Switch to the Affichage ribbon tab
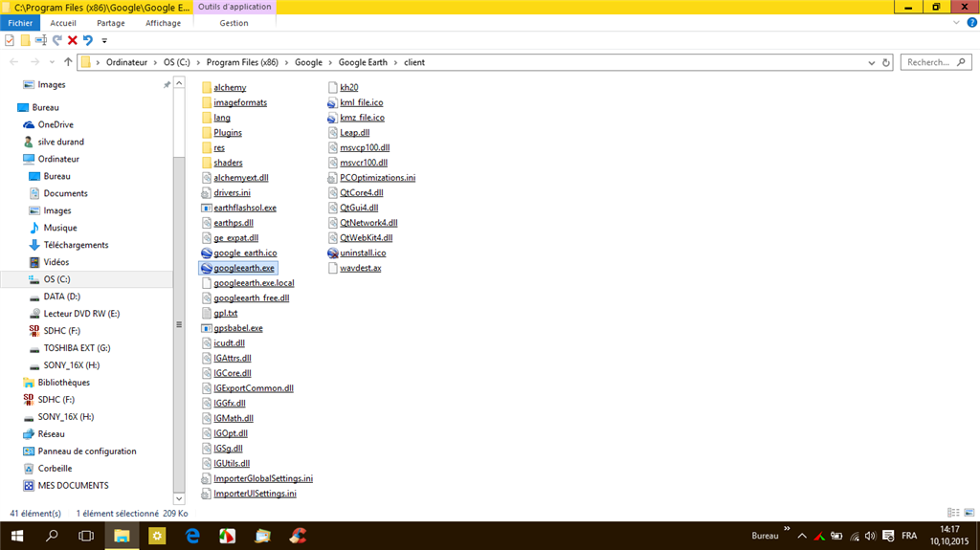 [163, 23]
